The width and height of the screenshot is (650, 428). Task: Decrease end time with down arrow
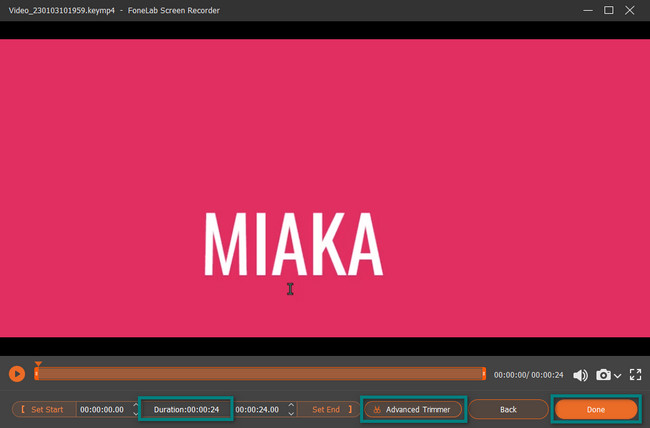(291, 413)
